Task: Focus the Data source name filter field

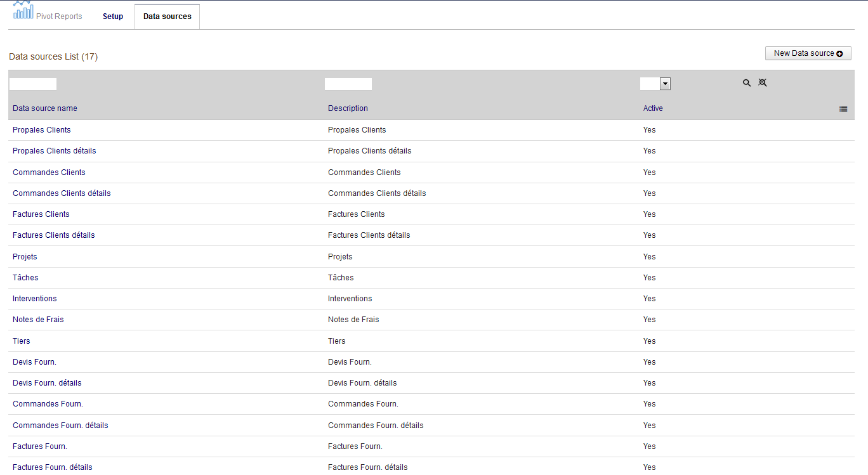Action: pyautogui.click(x=33, y=84)
